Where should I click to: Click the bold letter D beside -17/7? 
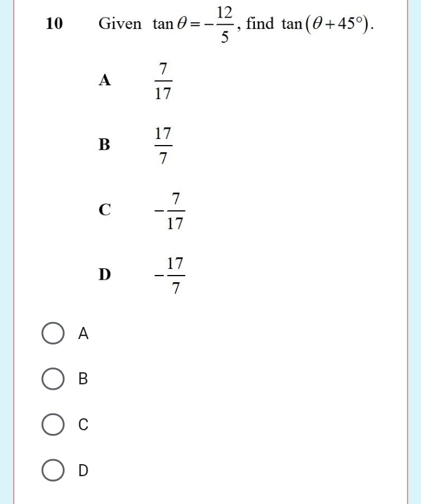pos(104,275)
